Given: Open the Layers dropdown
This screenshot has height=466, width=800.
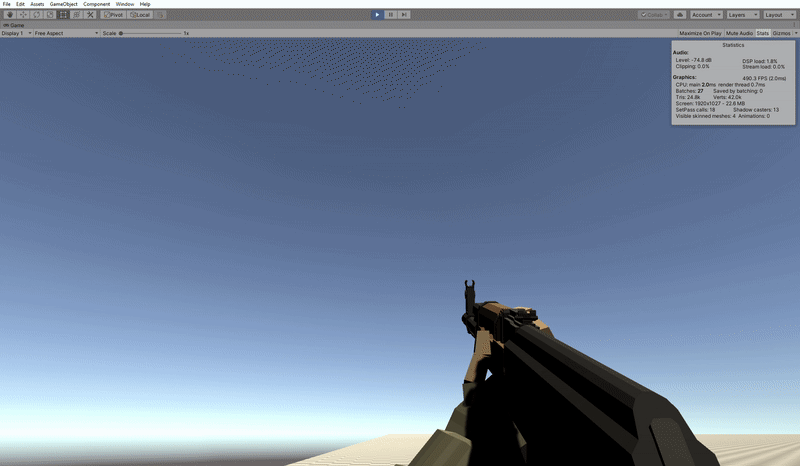Looking at the screenshot, I should pyautogui.click(x=743, y=15).
